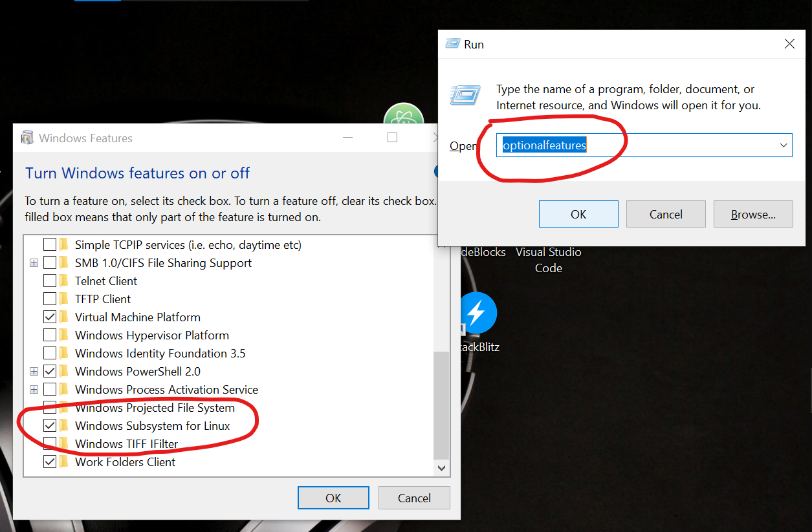Image resolution: width=812 pixels, height=532 pixels.
Task: Maximize the Windows Features window
Action: coord(392,138)
